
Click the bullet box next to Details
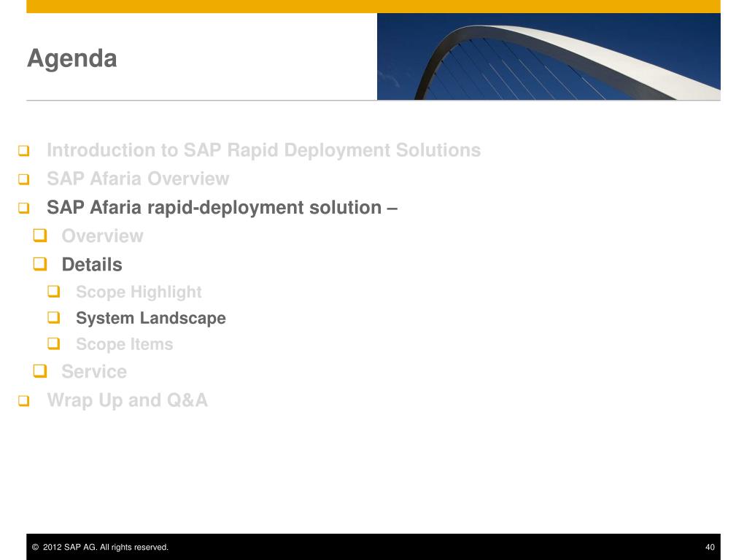(x=40, y=264)
